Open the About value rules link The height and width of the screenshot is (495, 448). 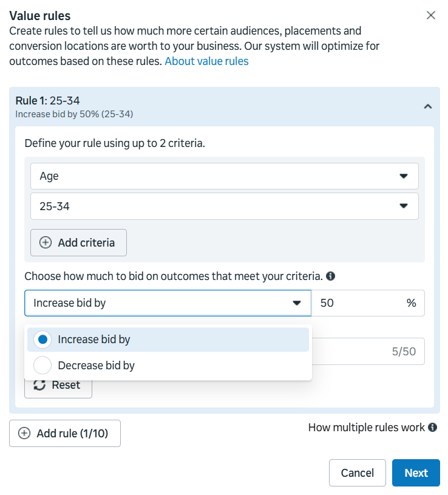[206, 61]
